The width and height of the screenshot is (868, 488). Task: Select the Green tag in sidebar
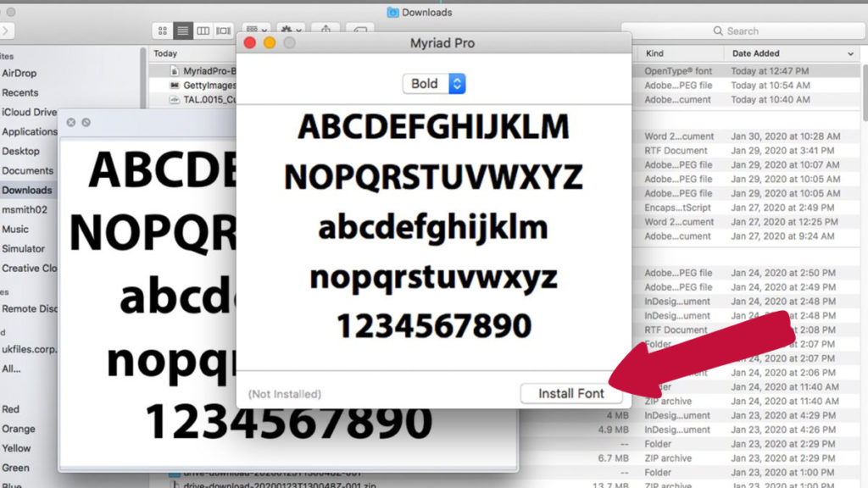[x=15, y=468]
